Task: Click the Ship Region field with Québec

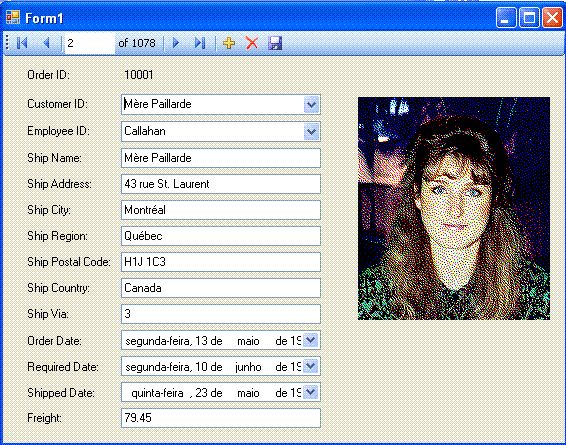Action: pos(221,236)
